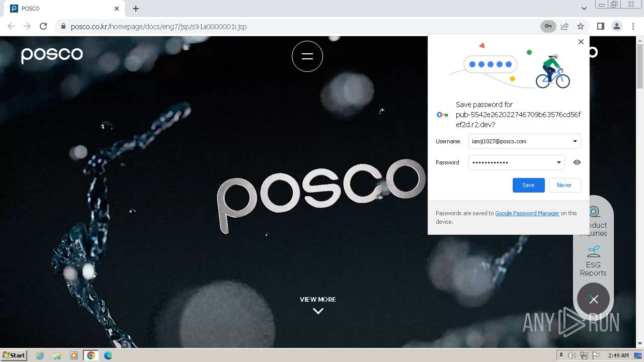Show the password with the eye icon
Viewport: 644px width, 362px height.
coord(577,162)
